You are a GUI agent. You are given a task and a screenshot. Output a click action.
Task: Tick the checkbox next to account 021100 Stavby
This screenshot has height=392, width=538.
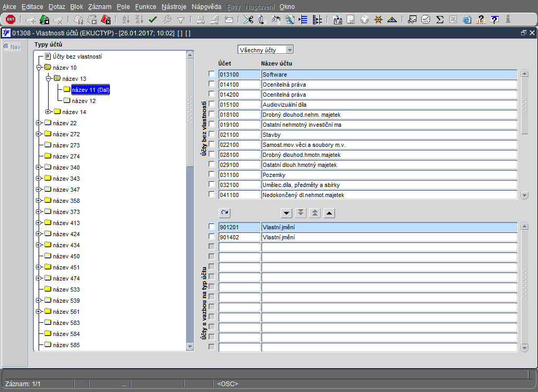tap(212, 134)
